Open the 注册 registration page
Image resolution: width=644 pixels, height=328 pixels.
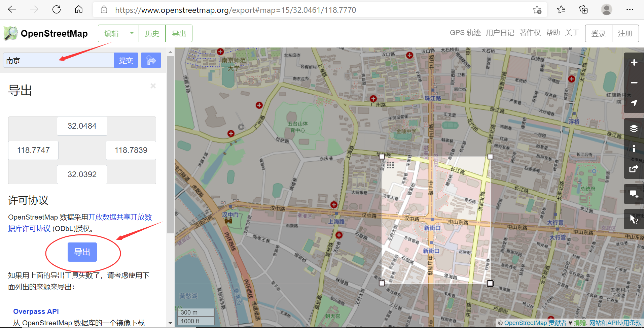pyautogui.click(x=625, y=33)
